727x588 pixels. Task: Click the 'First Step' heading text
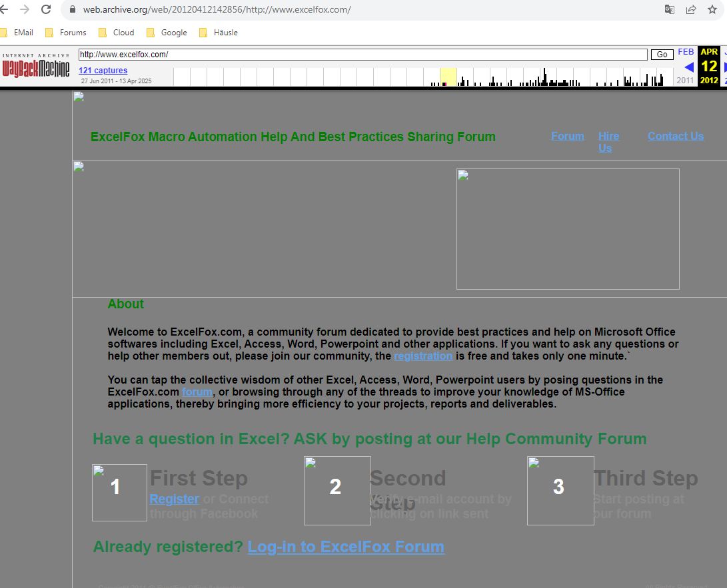coord(199,478)
